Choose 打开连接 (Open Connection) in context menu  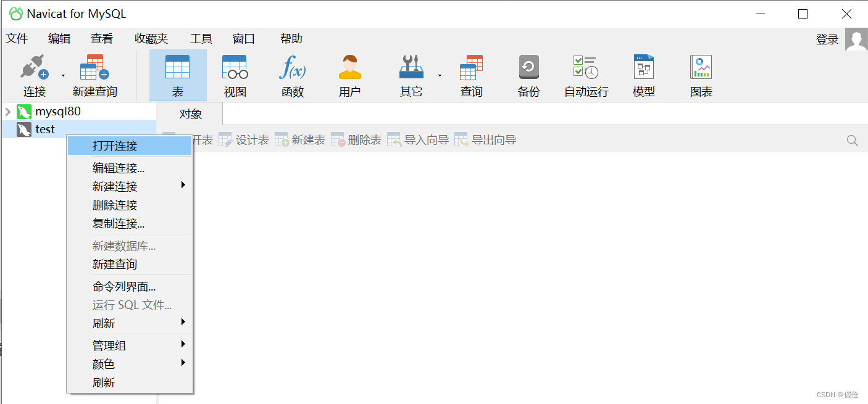point(130,146)
